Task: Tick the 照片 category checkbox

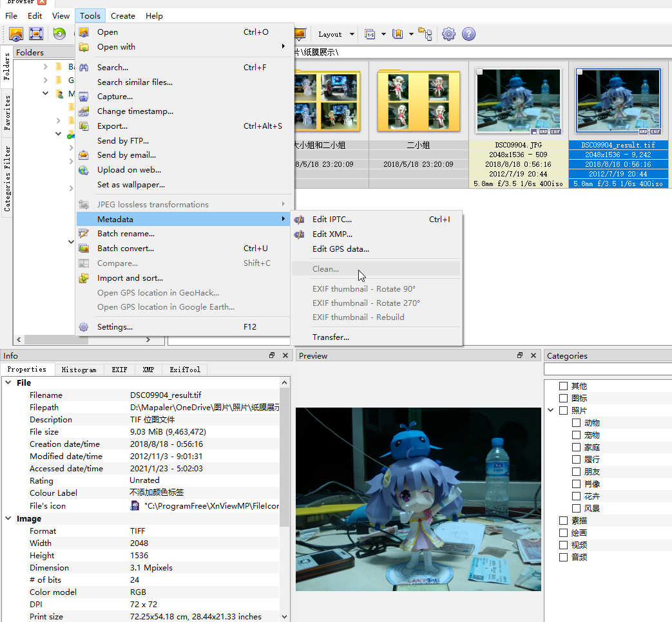Action: pos(564,411)
